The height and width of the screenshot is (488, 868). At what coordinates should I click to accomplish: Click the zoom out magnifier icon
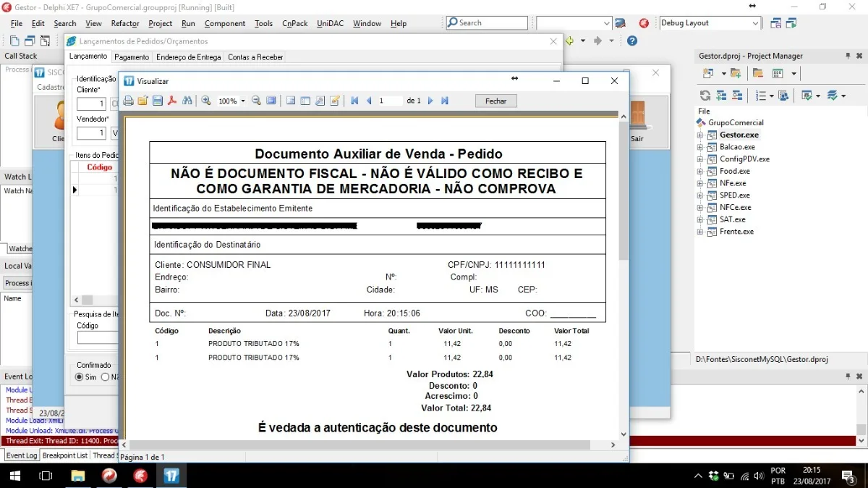click(256, 101)
